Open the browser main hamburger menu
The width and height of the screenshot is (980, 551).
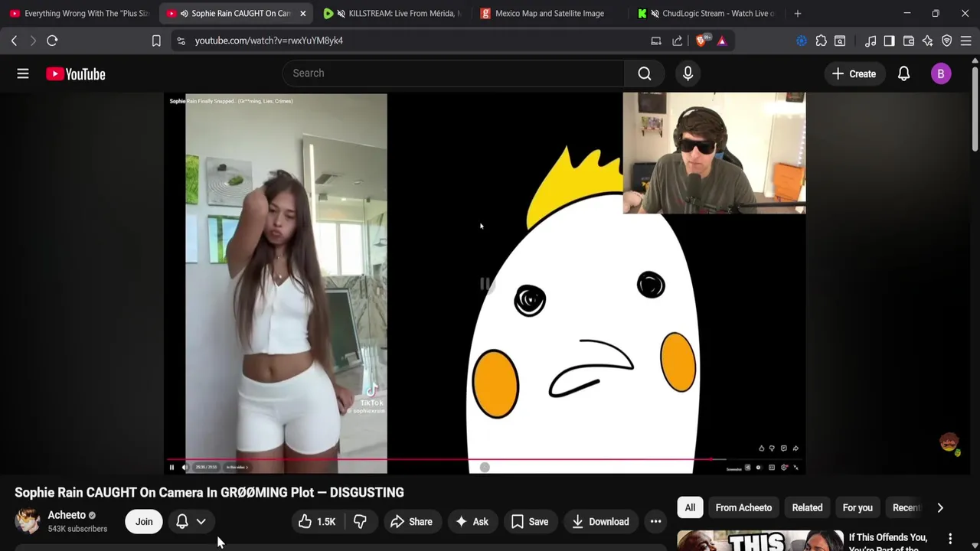pos(966,41)
